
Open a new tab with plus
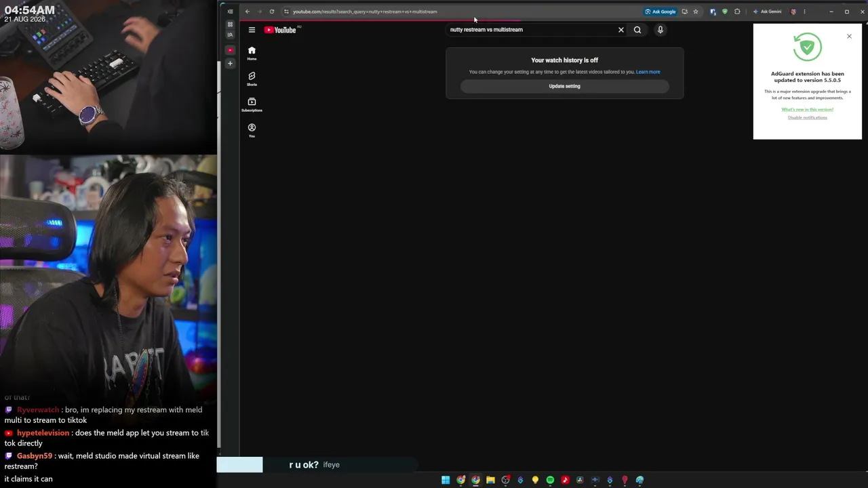[x=230, y=63]
